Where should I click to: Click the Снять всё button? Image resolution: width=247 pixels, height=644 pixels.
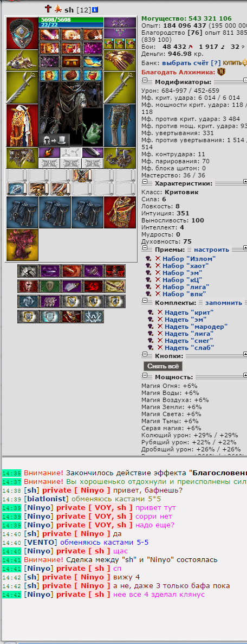click(x=163, y=366)
